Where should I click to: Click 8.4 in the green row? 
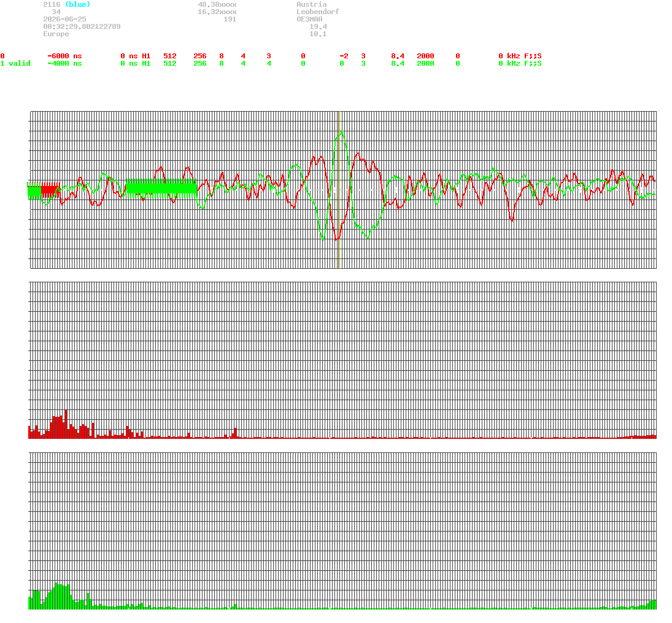pyautogui.click(x=398, y=63)
